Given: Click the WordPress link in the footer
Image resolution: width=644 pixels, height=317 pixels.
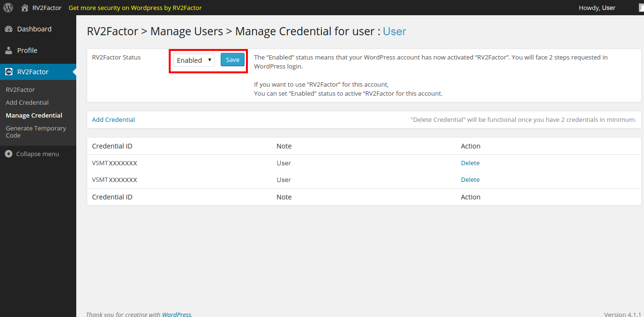Looking at the screenshot, I should 176,314.
